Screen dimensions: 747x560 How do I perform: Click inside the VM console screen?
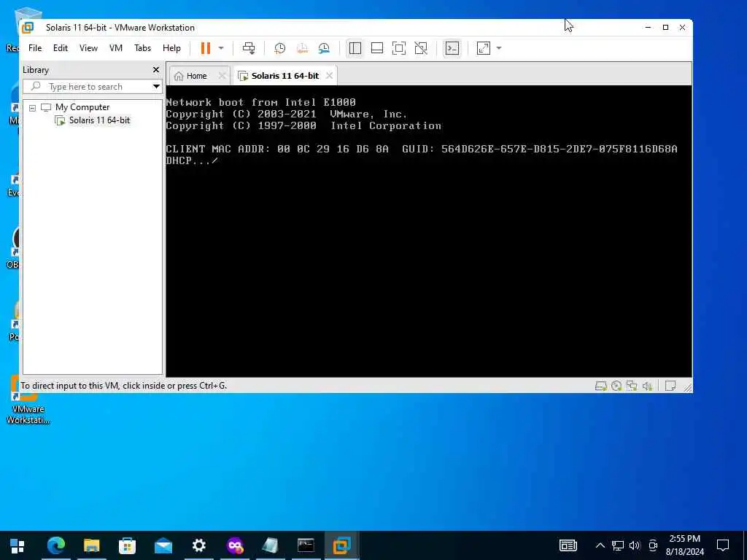click(x=429, y=231)
